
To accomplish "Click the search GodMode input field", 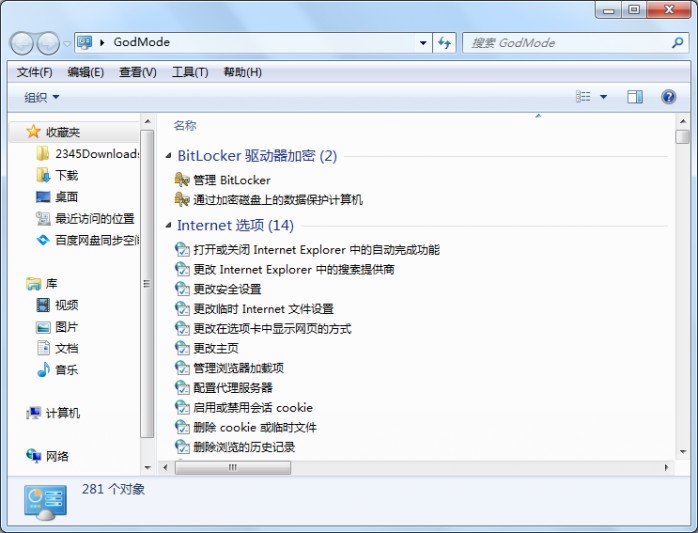I will pyautogui.click(x=567, y=43).
